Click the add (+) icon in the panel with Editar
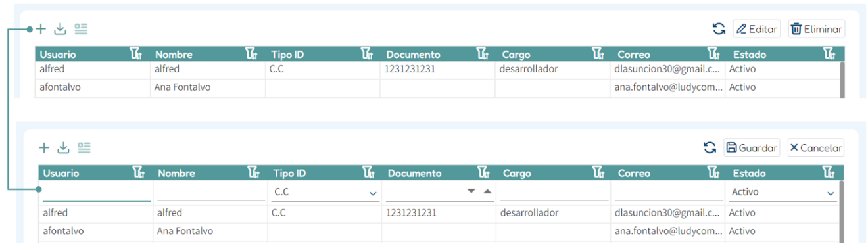Viewport: 868px width, 244px height. pos(41,29)
